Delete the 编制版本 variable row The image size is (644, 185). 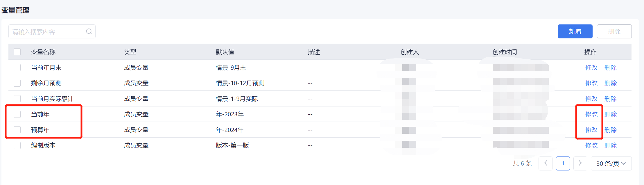pos(610,145)
